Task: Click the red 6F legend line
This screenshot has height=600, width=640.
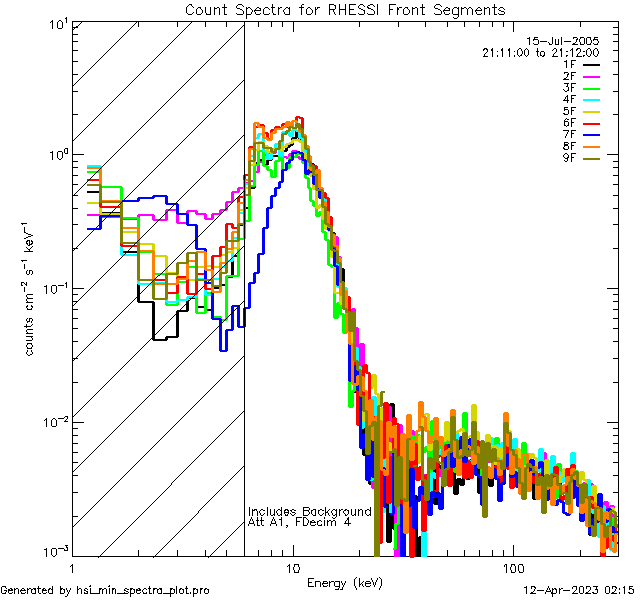Action: (591, 123)
